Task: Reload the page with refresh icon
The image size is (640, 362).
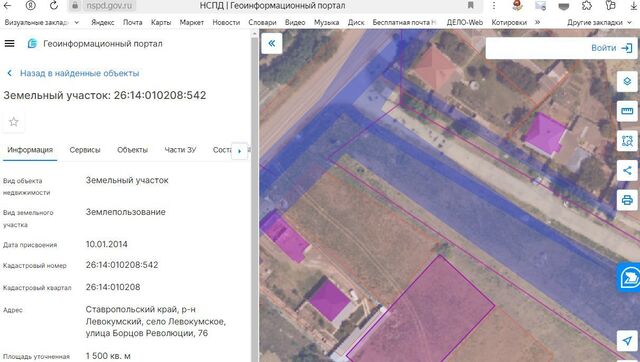Action: (x=53, y=5)
